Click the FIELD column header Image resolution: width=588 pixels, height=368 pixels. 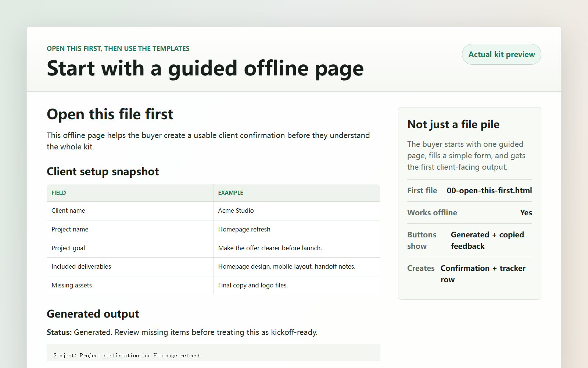point(130,193)
